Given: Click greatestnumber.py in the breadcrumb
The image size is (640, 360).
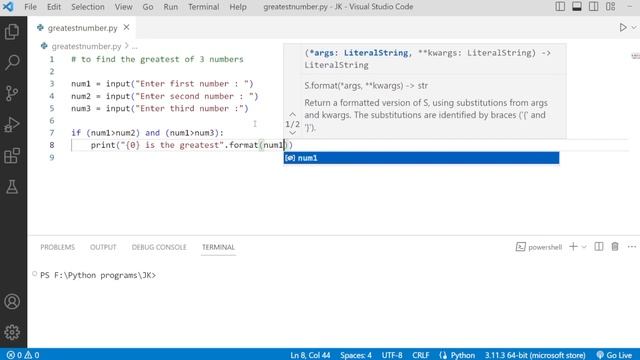Looking at the screenshot, I should point(86,46).
